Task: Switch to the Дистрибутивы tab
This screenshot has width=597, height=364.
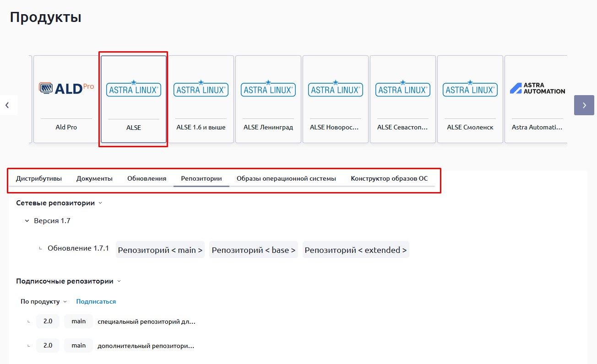Action: pyautogui.click(x=39, y=179)
